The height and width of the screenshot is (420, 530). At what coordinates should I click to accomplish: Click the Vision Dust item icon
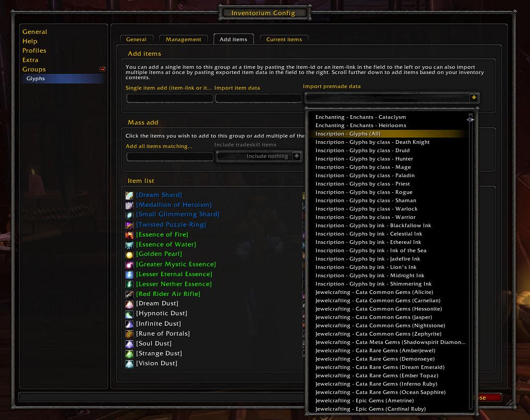tap(129, 364)
